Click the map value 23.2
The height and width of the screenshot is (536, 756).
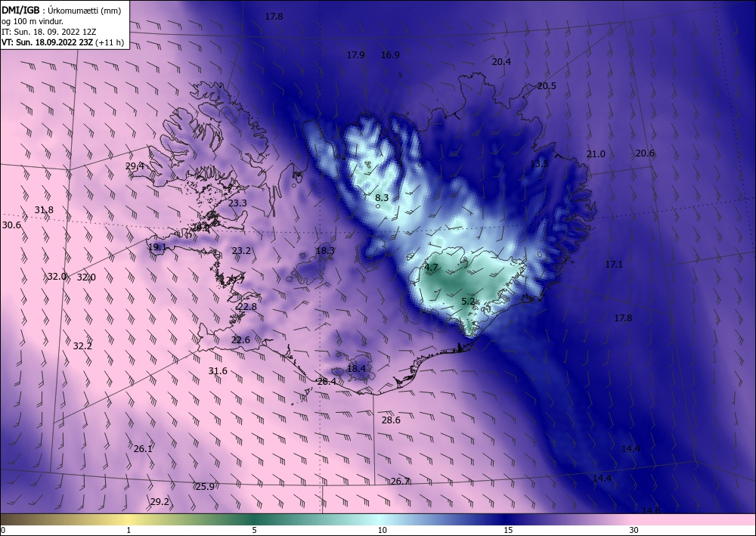(241, 251)
